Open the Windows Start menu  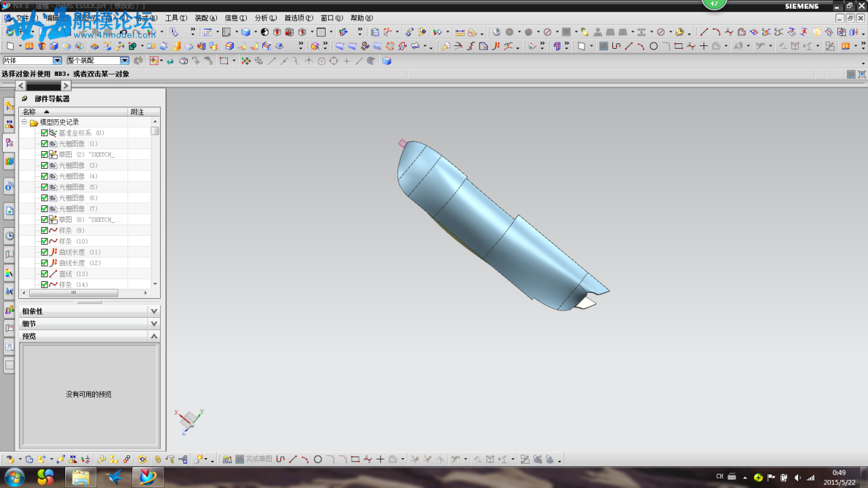click(14, 477)
